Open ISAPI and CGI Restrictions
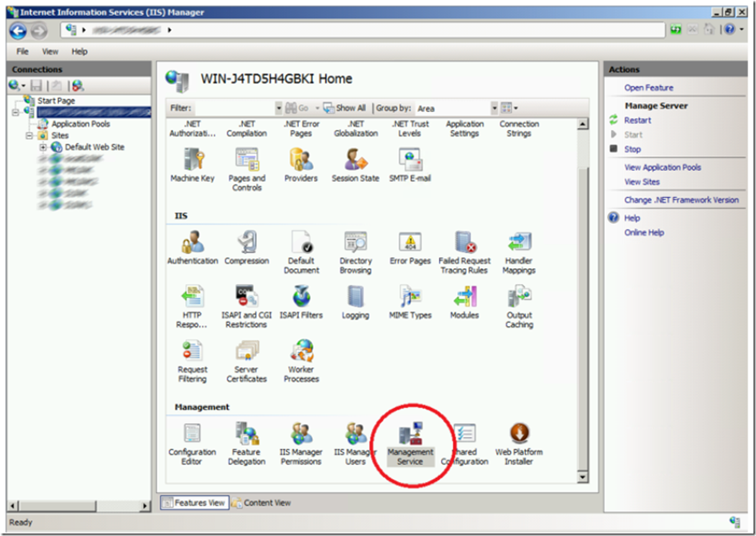 (x=247, y=307)
